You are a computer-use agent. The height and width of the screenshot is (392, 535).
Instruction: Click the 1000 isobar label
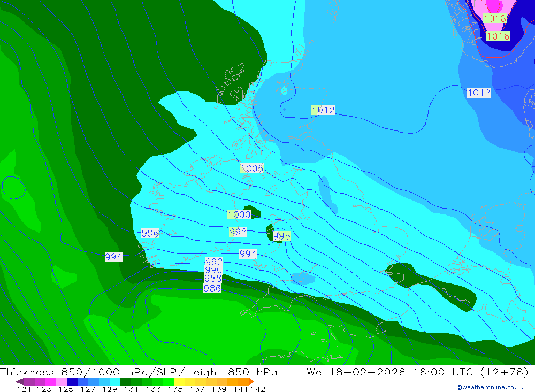tap(239, 214)
